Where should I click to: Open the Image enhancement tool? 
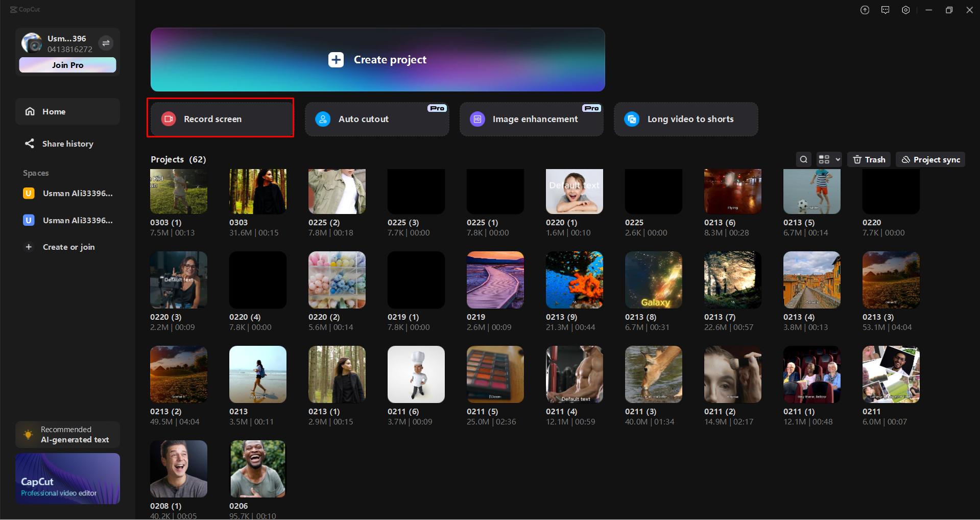tap(531, 119)
